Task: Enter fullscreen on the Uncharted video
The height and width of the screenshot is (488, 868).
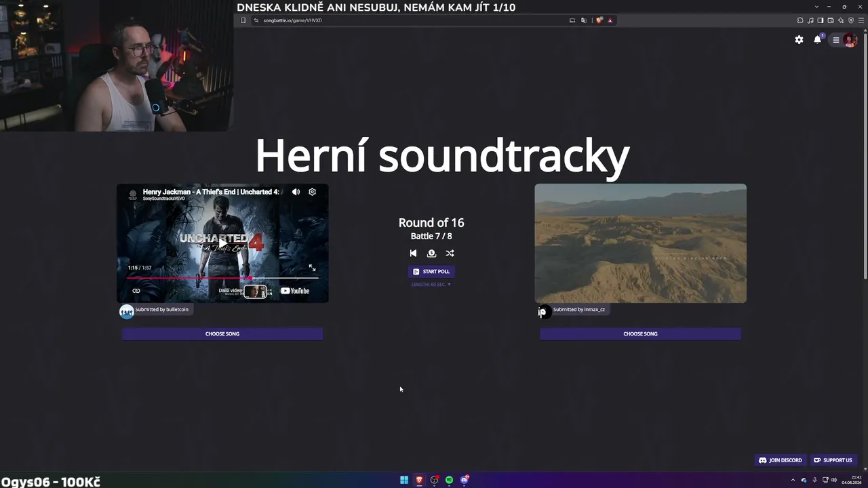Action: pos(312,268)
